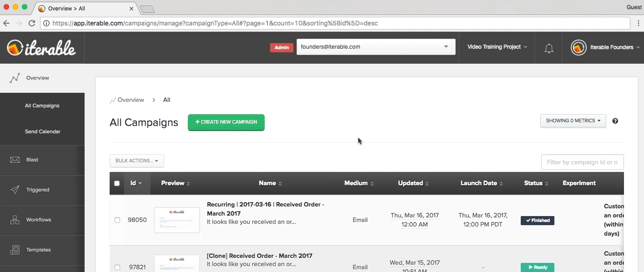Sort campaigns by Id column
This screenshot has width=644, height=272.
[136, 183]
